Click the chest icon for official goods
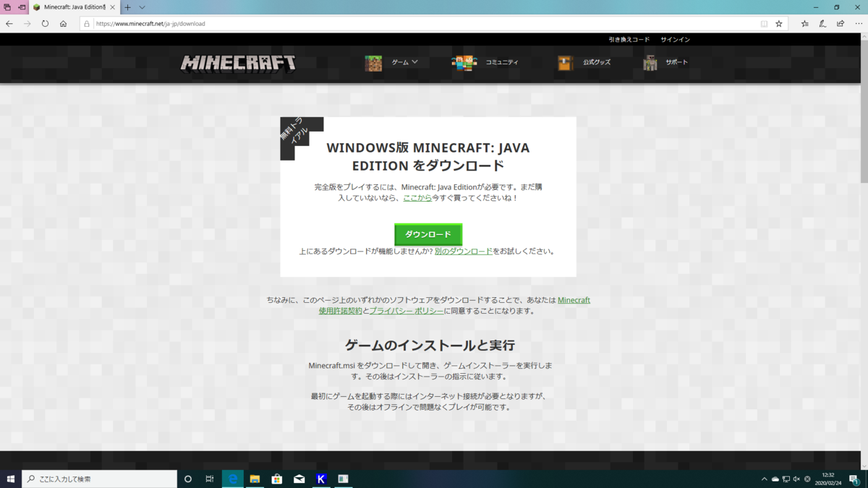Image resolution: width=868 pixels, height=488 pixels. 566,63
